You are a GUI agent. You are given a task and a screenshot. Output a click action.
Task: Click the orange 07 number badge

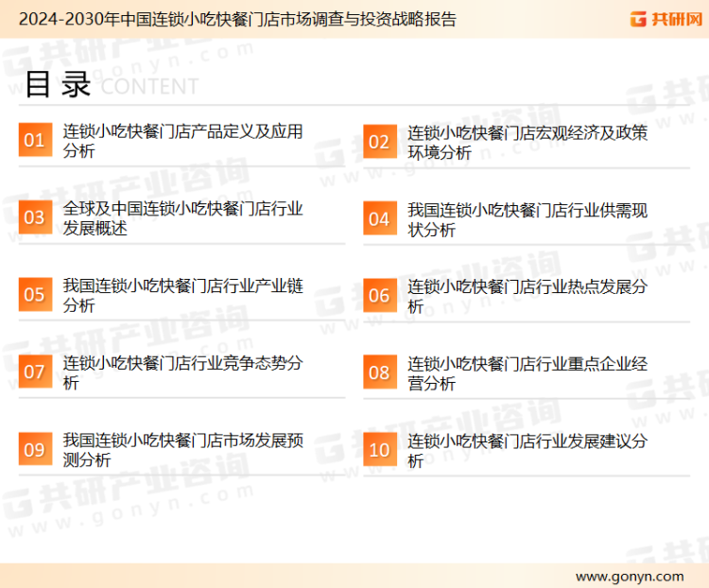tap(35, 372)
